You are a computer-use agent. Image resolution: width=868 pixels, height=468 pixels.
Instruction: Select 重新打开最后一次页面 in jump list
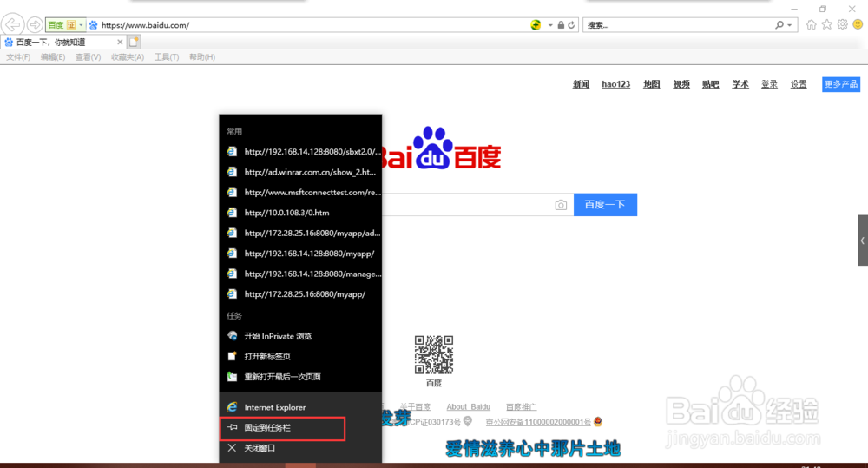300,377
